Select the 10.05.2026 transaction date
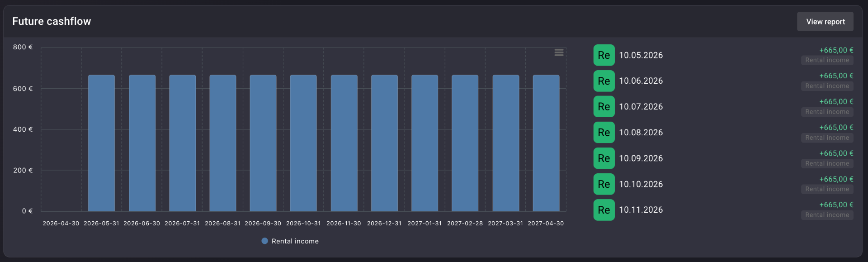 click(641, 55)
